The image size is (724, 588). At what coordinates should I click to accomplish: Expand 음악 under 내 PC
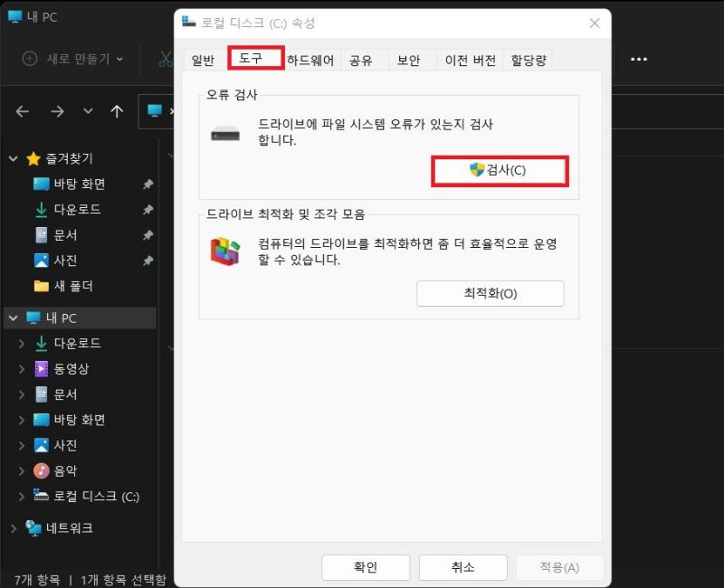click(21, 470)
